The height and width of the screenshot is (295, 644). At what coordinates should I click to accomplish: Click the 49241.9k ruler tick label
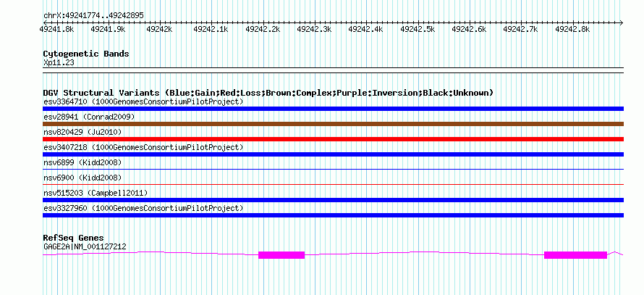point(108,29)
